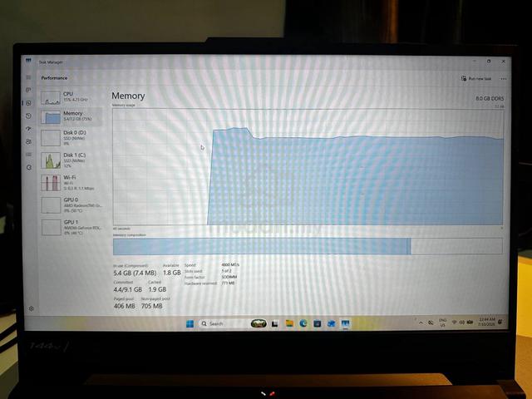Click the Cached 1.9 GB value
Viewport: 532px width, 399px height.
click(157, 289)
